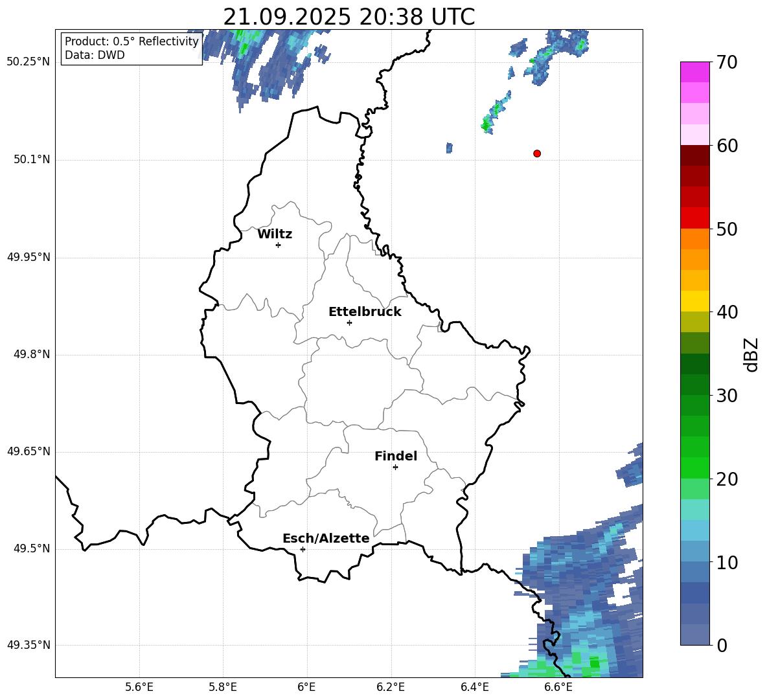The height and width of the screenshot is (700, 767).
Task: Click the 50.1°N latitude label
Action: click(x=32, y=160)
